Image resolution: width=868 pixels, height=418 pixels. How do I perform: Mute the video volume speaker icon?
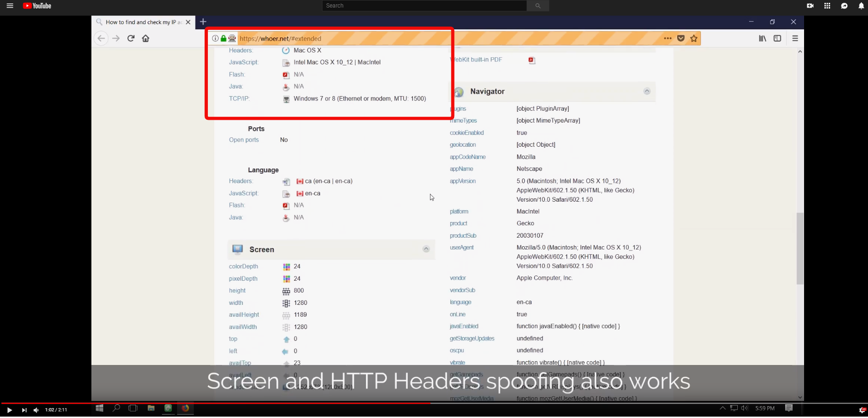36,410
